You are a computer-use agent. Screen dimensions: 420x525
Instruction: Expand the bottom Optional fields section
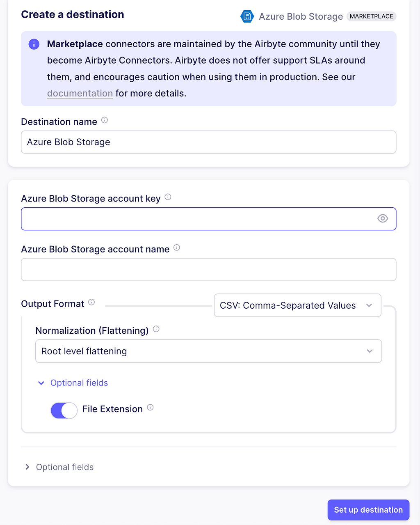click(x=59, y=467)
